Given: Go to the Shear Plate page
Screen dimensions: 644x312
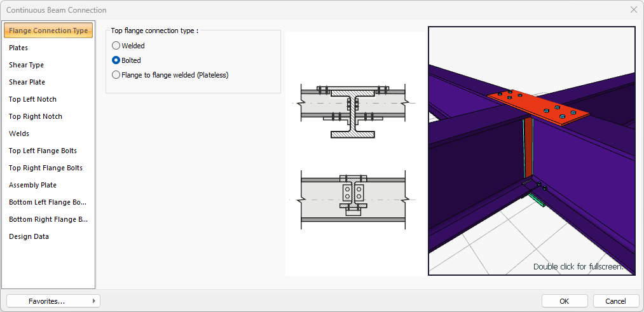Looking at the screenshot, I should 27,82.
